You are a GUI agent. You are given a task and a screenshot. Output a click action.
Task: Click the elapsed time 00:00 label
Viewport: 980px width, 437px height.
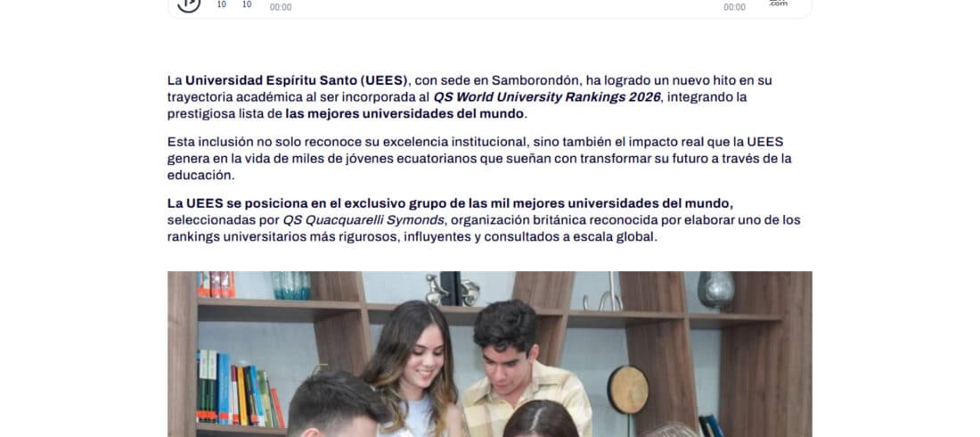coord(281,7)
